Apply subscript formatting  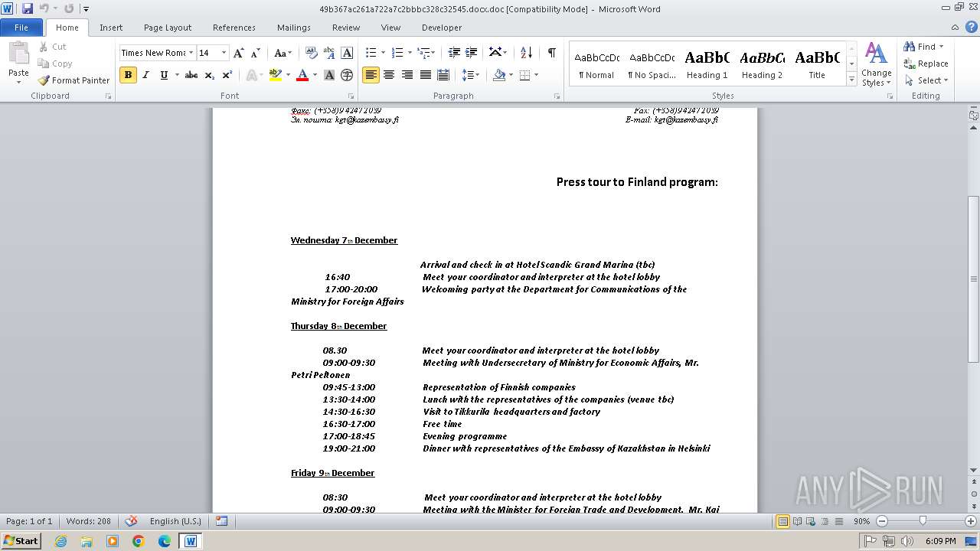click(x=209, y=75)
